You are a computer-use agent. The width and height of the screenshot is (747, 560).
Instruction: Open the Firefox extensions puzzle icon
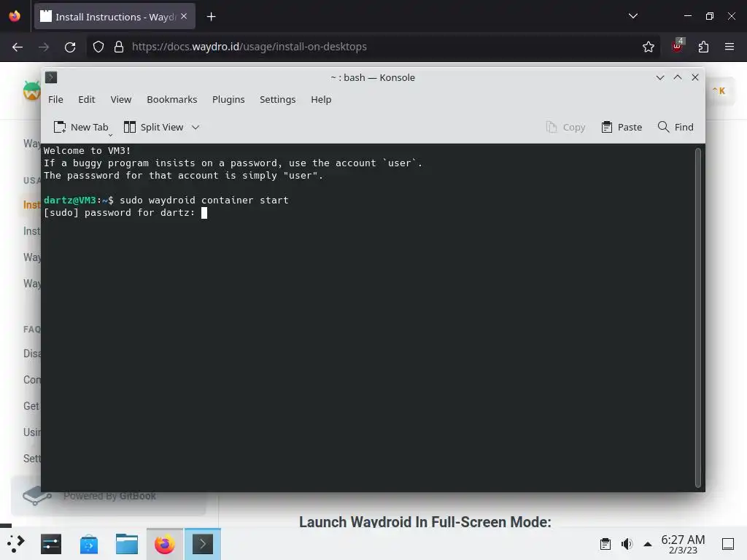703,47
